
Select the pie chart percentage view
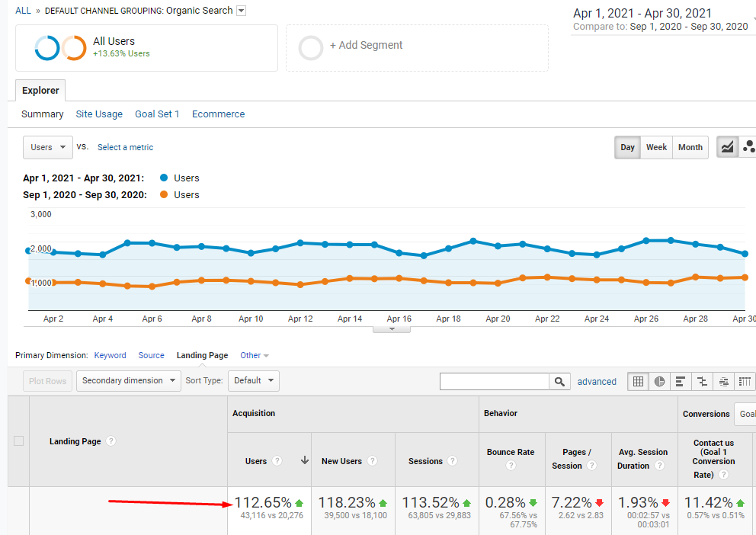(x=659, y=381)
